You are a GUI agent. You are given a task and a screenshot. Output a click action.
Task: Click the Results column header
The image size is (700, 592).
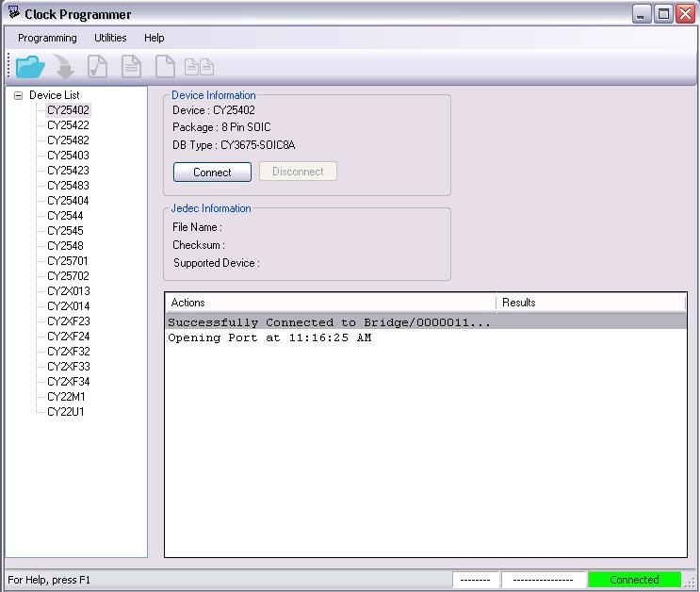(590, 303)
